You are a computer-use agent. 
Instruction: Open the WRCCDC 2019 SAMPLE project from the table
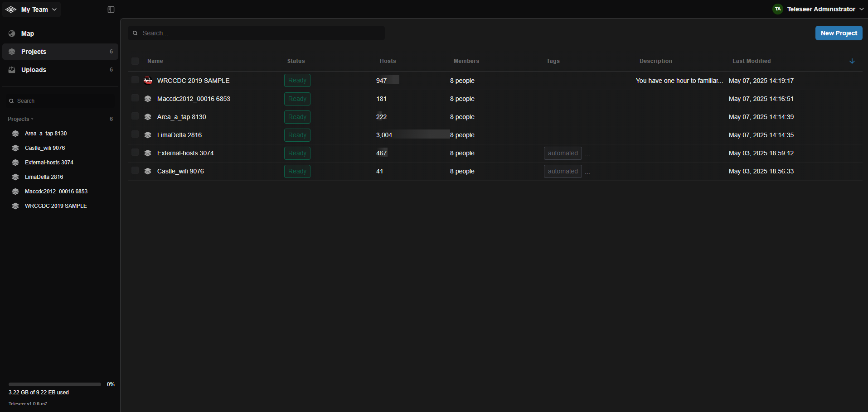194,81
